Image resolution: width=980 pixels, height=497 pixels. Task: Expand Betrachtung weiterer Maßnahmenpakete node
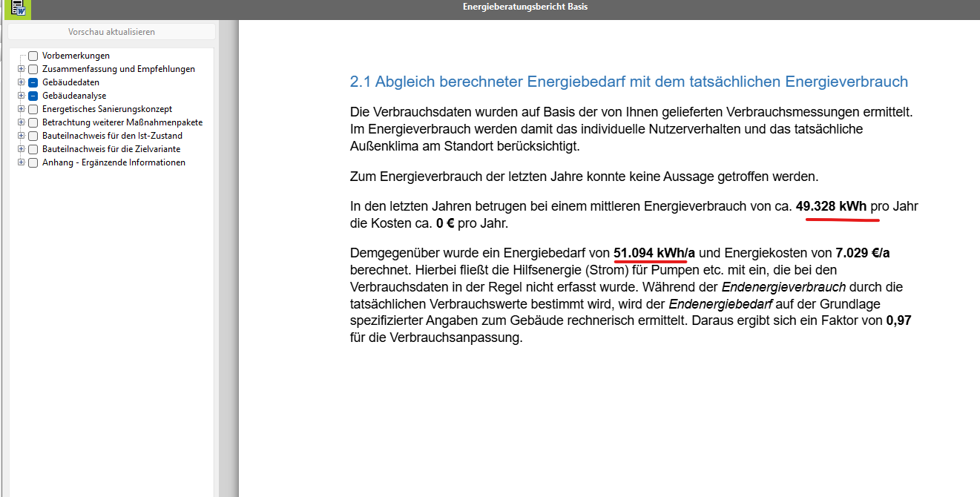pyautogui.click(x=22, y=122)
